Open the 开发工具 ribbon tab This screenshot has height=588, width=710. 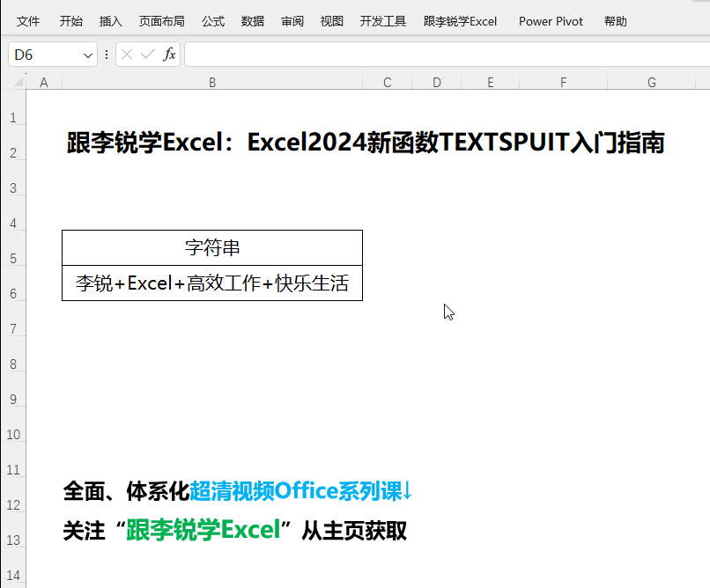(x=383, y=21)
